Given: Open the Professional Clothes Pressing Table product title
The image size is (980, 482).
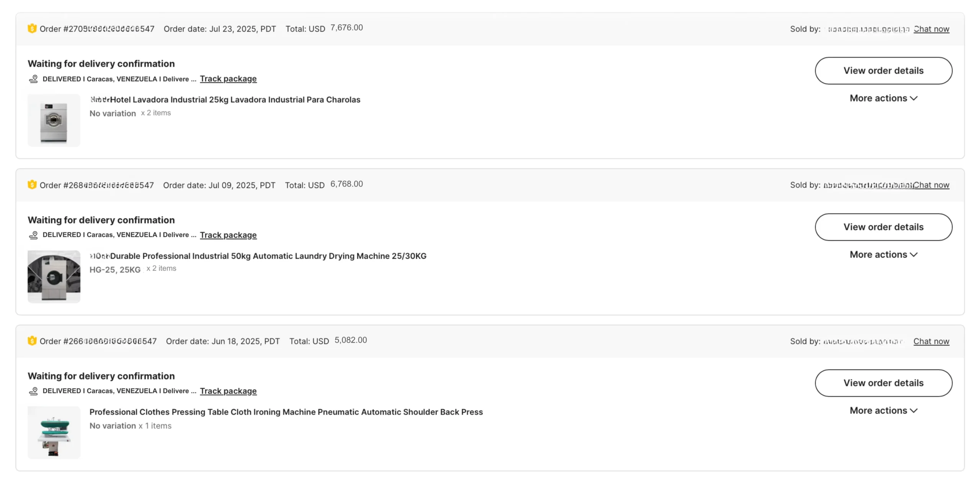Looking at the screenshot, I should coord(286,412).
